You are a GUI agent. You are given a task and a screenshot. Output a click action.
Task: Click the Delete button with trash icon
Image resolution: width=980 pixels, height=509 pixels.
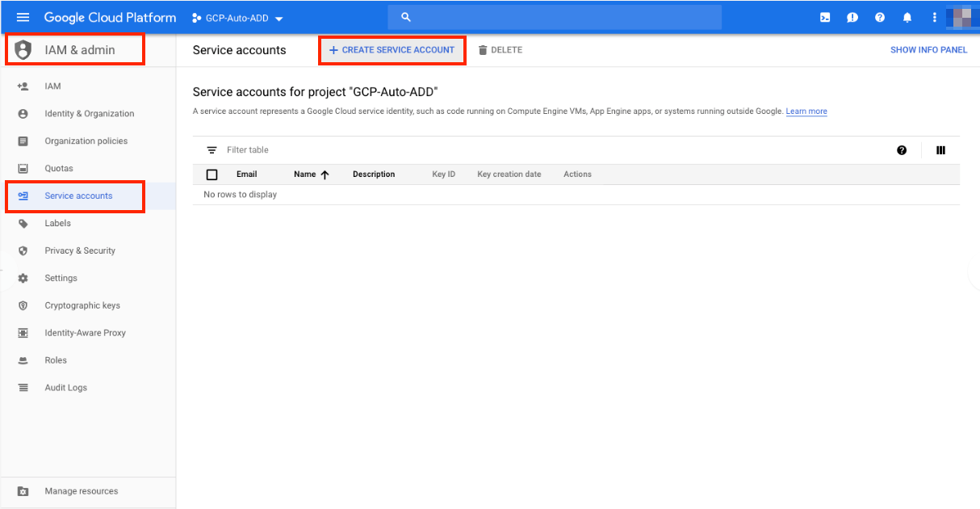click(x=500, y=50)
